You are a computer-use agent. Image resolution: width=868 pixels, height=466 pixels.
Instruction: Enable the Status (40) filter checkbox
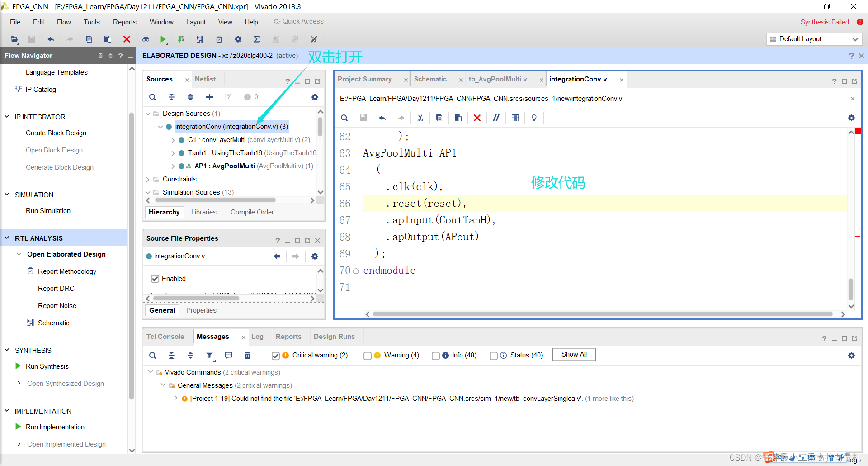click(x=494, y=356)
